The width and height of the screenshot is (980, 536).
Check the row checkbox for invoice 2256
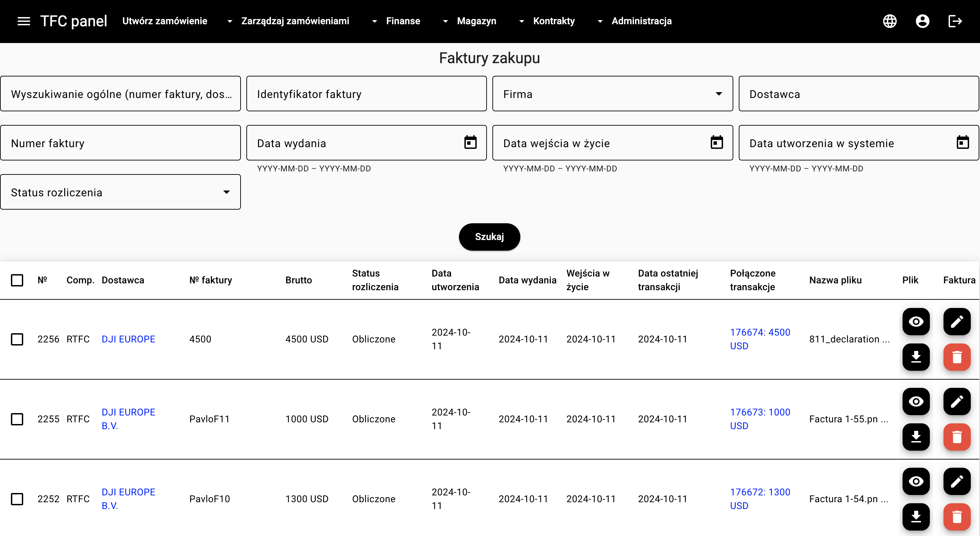tap(17, 339)
